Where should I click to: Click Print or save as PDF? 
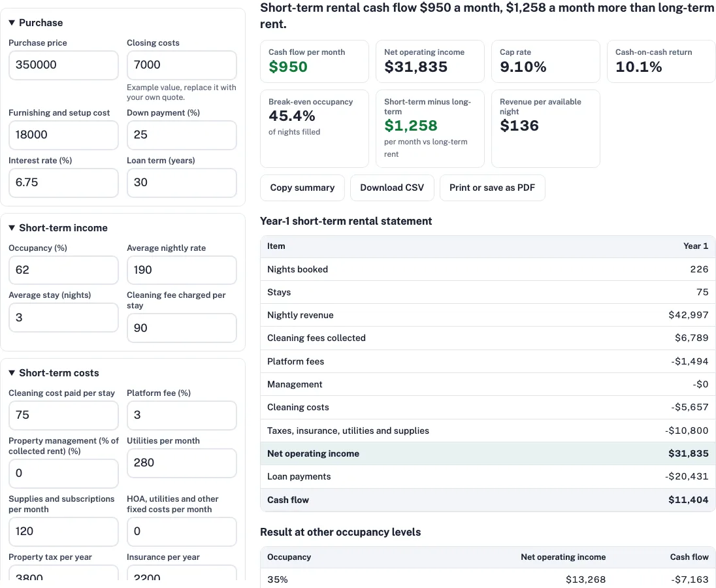493,188
